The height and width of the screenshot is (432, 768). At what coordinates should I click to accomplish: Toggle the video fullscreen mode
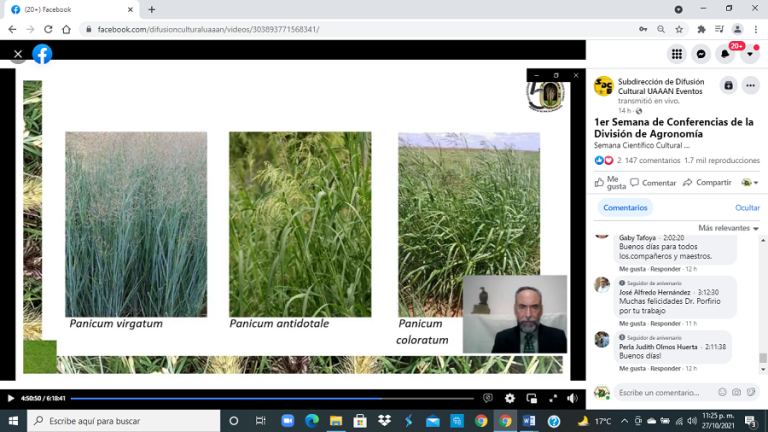point(552,398)
